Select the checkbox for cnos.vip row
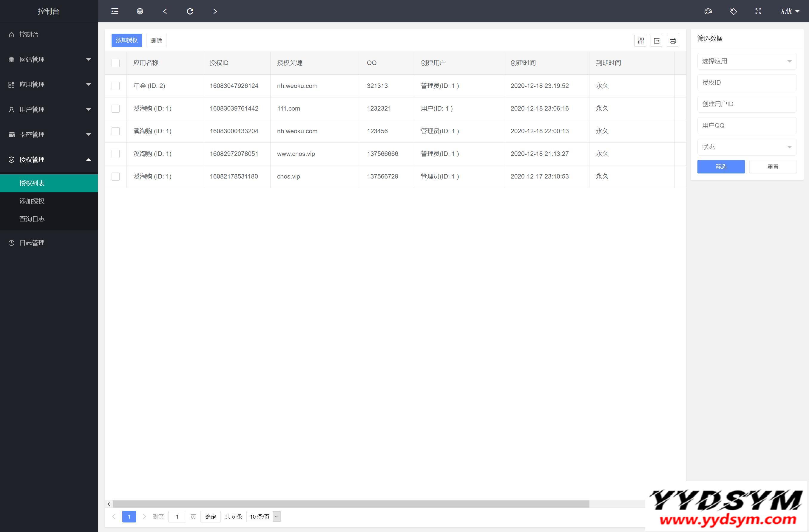Viewport: 809px width, 532px height. click(115, 176)
